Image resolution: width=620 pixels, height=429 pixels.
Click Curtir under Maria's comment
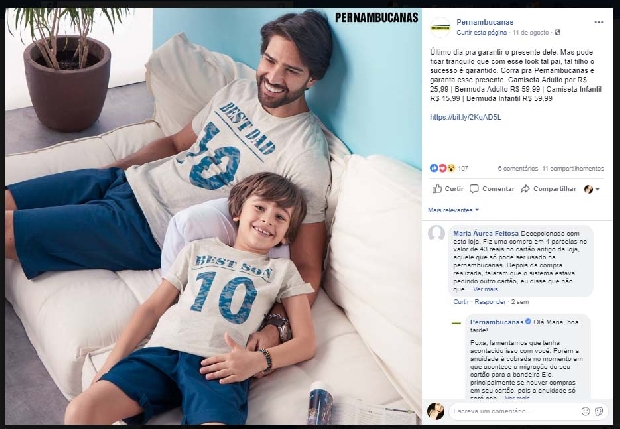[461, 302]
